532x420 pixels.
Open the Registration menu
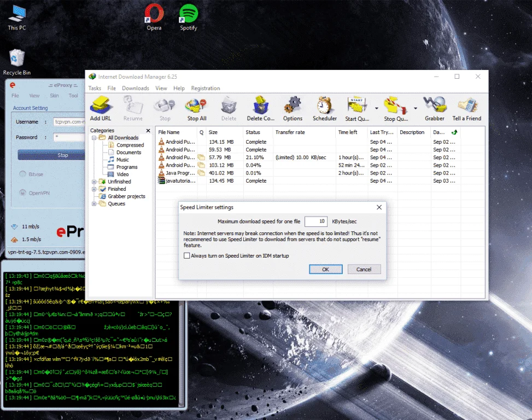(206, 88)
